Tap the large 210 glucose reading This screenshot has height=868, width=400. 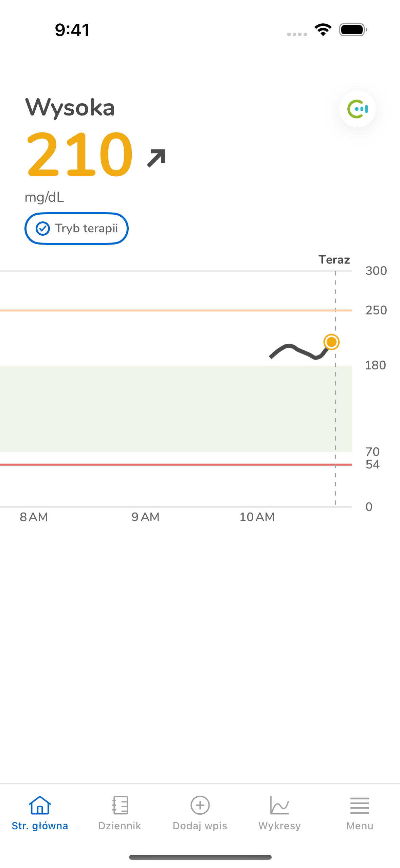pyautogui.click(x=80, y=155)
